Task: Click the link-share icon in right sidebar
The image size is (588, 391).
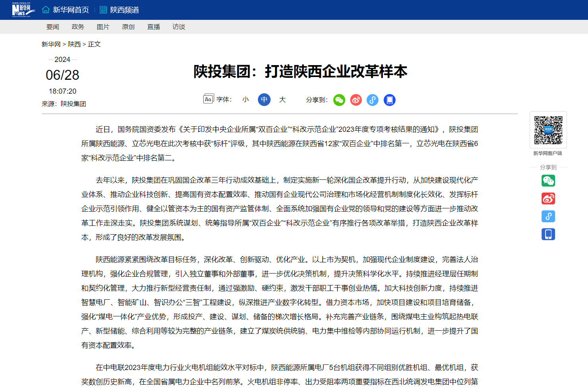Action: [548, 216]
